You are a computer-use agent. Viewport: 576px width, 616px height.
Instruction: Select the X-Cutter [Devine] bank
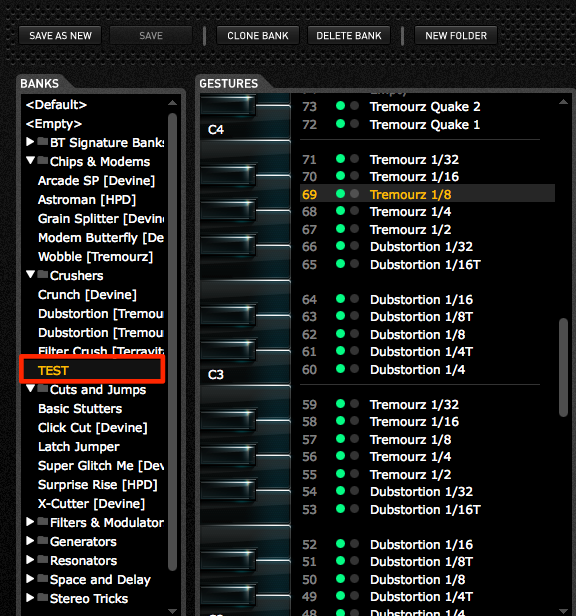click(x=91, y=504)
